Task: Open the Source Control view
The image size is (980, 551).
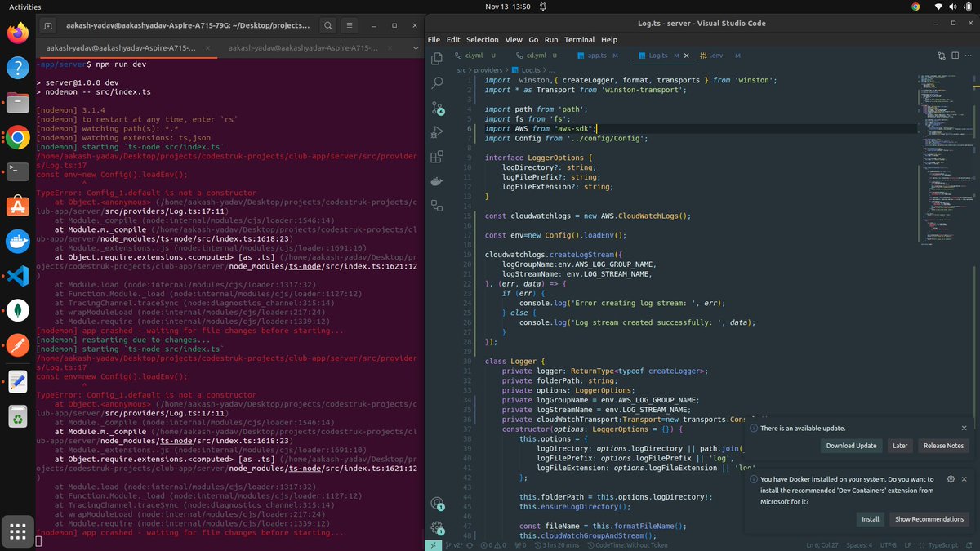Action: (x=437, y=107)
